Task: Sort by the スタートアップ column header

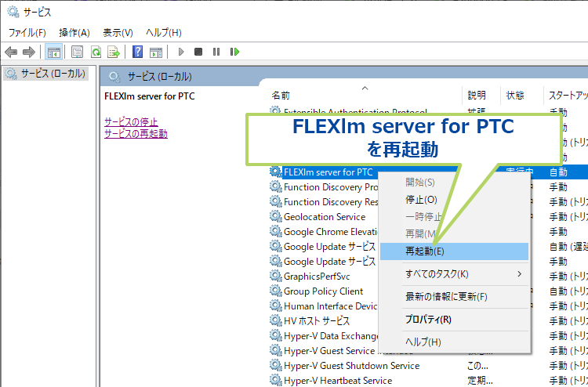Action: tap(566, 96)
